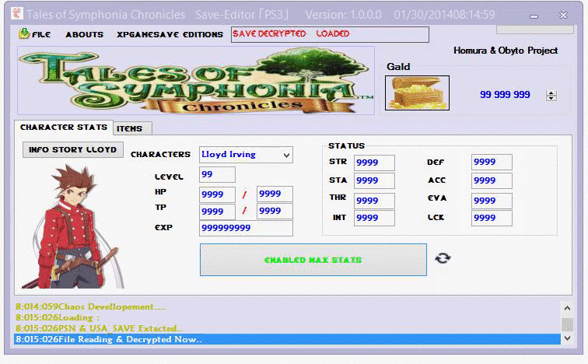
Task: Click the EXP value field
Action: tap(246, 228)
